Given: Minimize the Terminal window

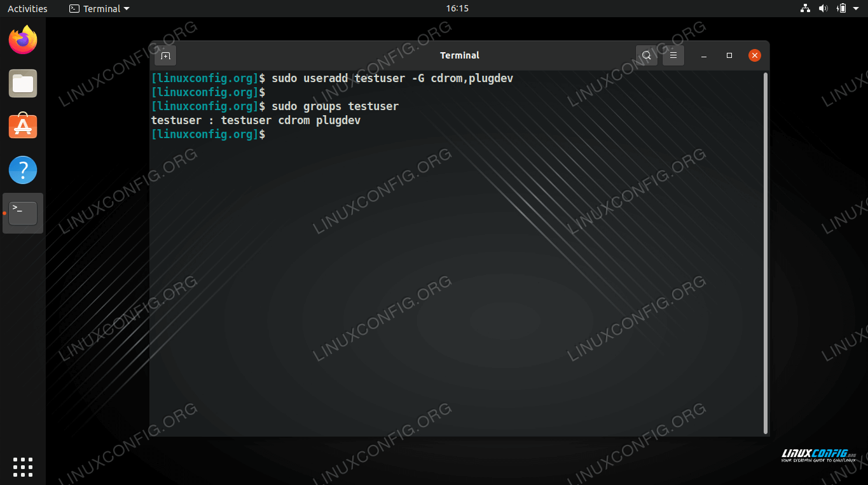Looking at the screenshot, I should pos(704,55).
